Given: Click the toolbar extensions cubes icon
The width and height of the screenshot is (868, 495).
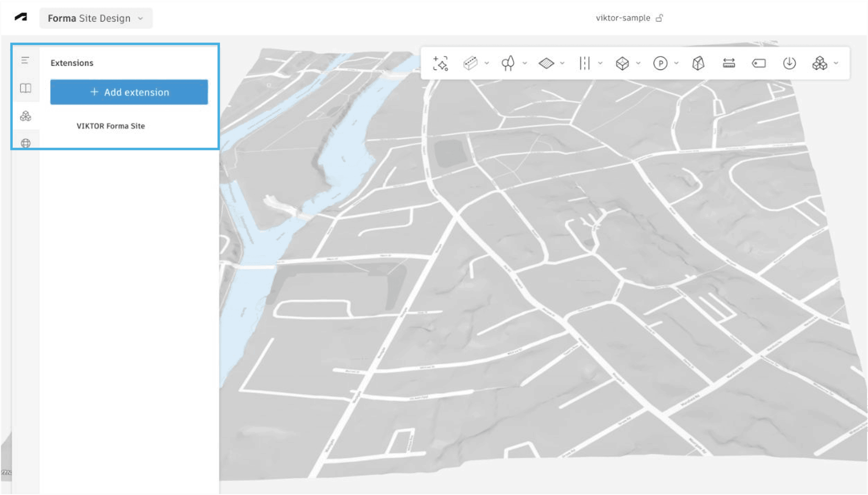Looking at the screenshot, I should (x=819, y=63).
